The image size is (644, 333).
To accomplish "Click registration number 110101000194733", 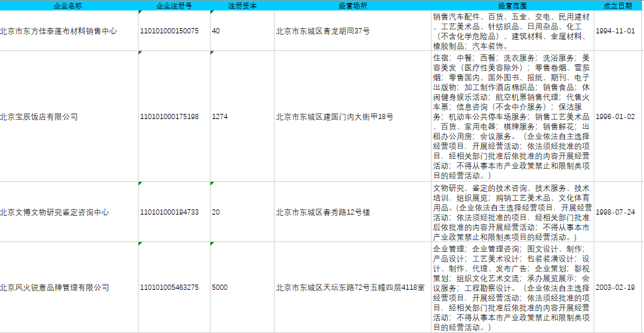I will click(169, 212).
